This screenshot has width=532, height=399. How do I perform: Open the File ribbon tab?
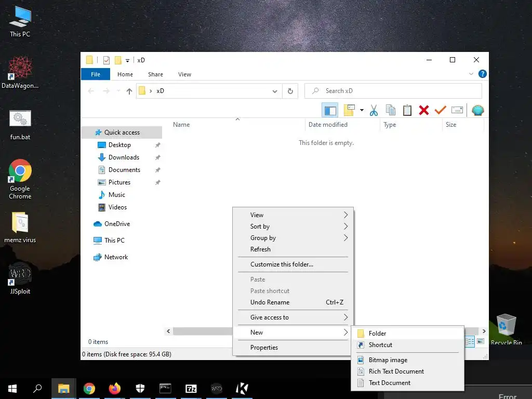click(x=96, y=74)
